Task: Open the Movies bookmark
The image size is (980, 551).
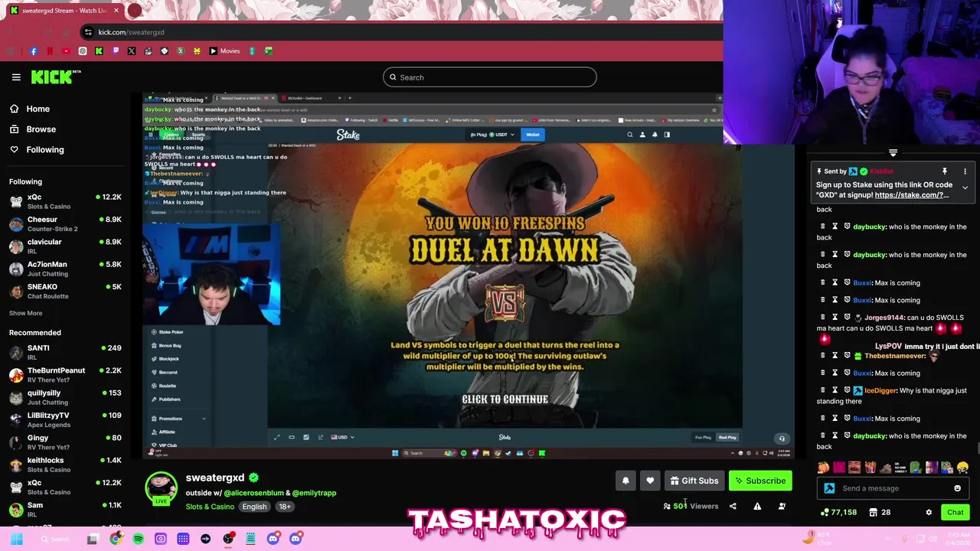Action: (x=225, y=51)
